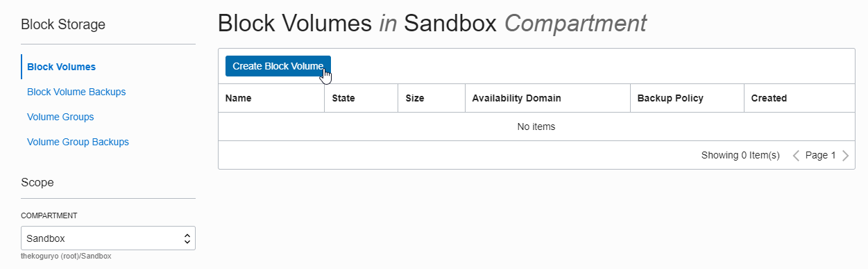Select Block Volumes in sidebar
The height and width of the screenshot is (269, 868).
[x=61, y=67]
